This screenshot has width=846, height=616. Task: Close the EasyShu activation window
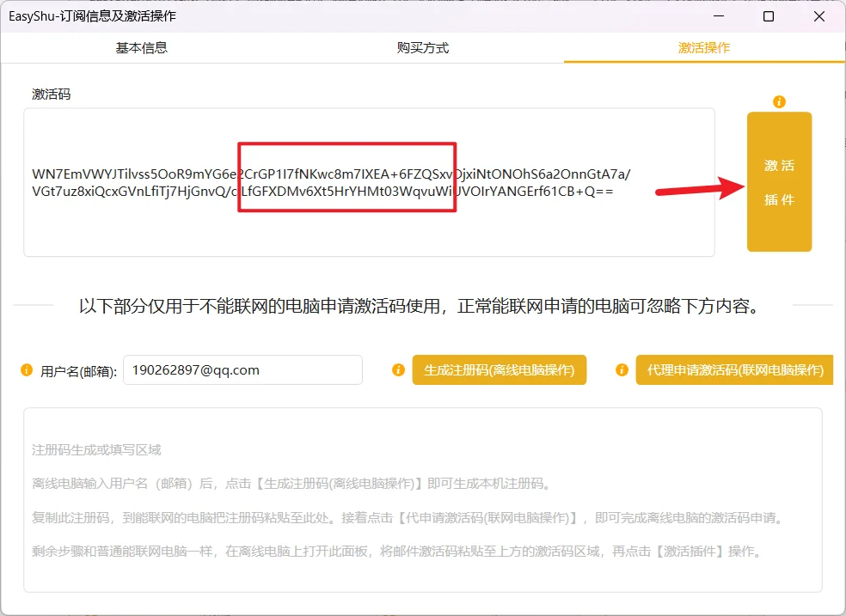[x=819, y=16]
